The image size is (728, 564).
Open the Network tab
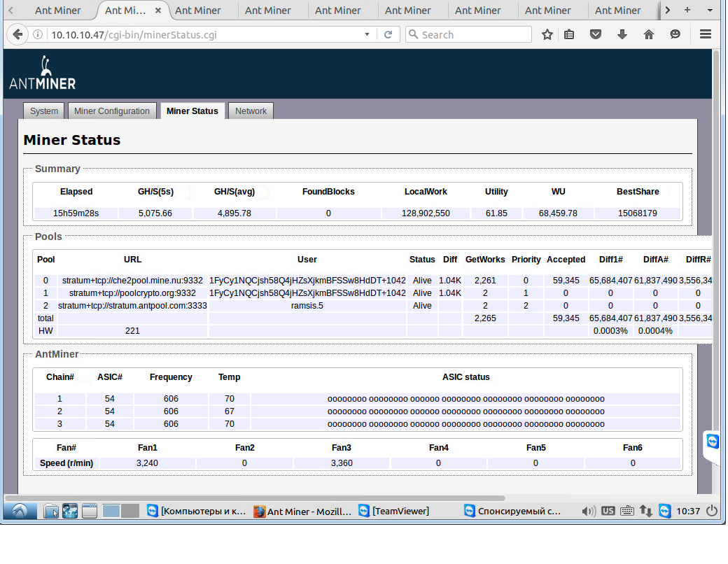tap(251, 111)
